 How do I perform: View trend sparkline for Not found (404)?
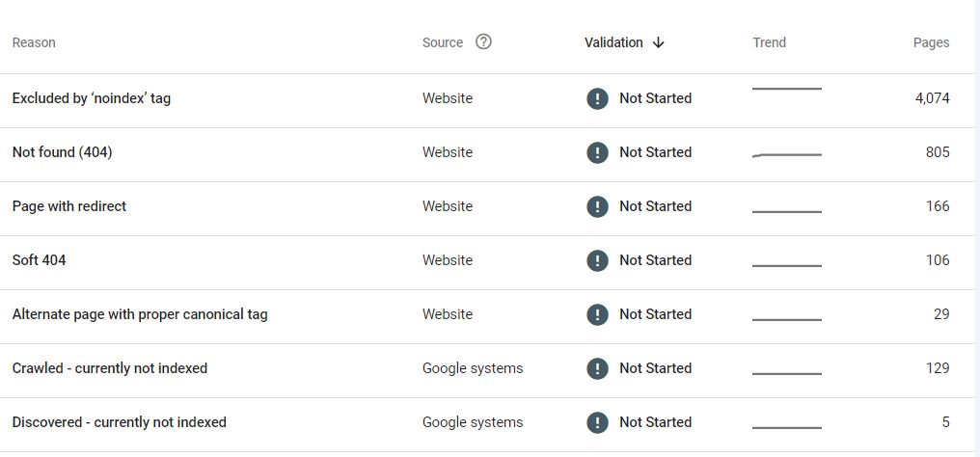[x=787, y=154]
